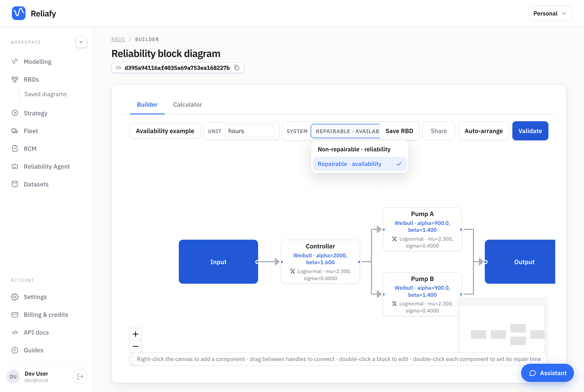
Task: Open the Modelling section icon
Action: [x=15, y=62]
